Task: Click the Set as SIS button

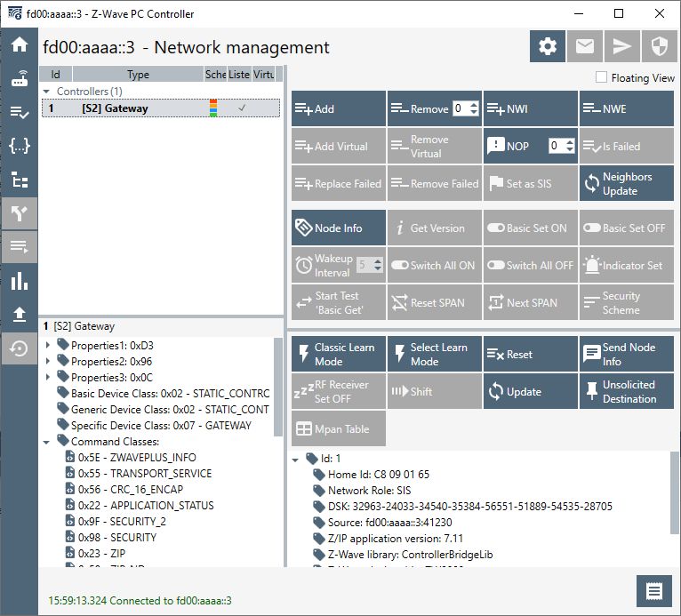Action: click(530, 183)
